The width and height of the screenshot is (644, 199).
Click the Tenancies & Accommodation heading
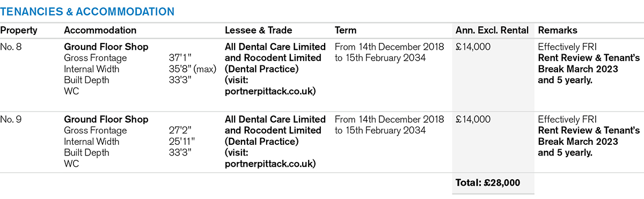click(87, 11)
